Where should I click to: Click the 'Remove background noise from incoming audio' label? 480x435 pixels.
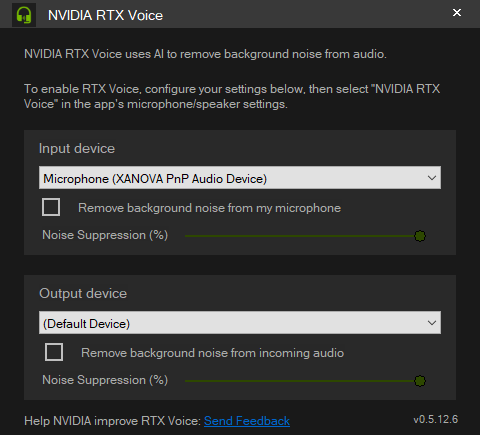(212, 353)
